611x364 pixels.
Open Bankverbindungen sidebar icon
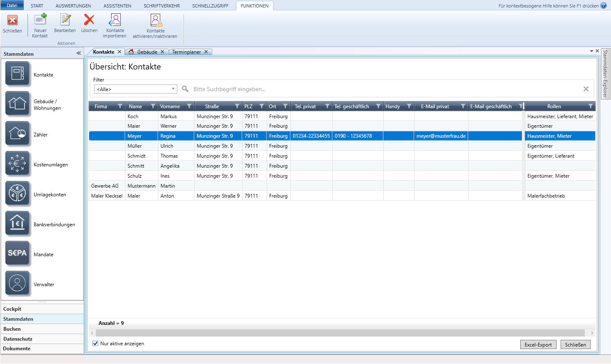click(17, 223)
